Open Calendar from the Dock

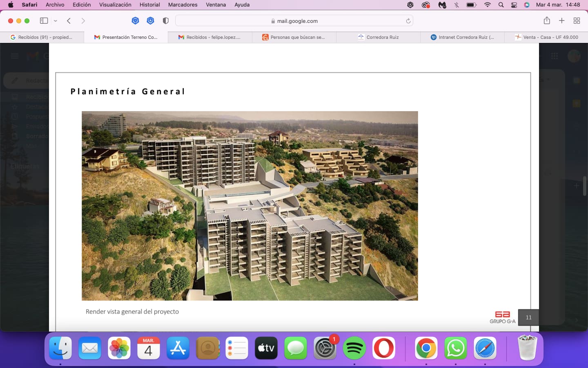coord(149,348)
